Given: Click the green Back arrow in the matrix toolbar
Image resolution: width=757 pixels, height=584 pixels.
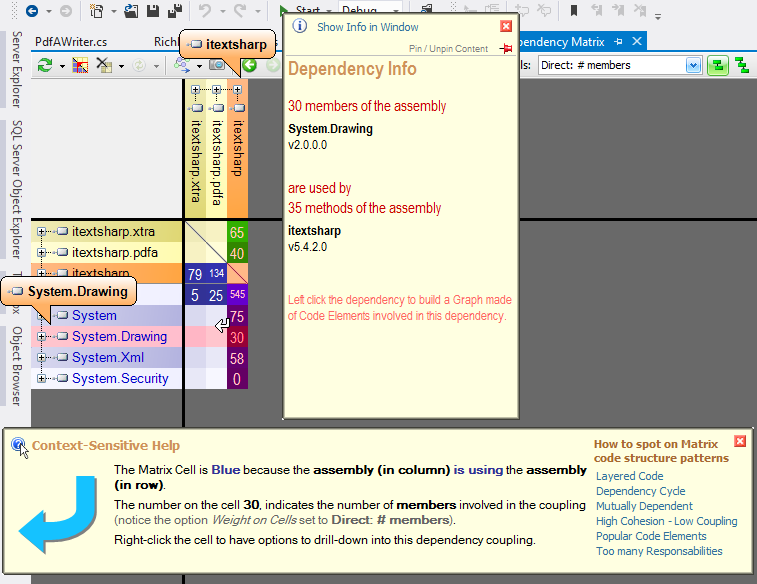Looking at the screenshot, I should tap(249, 65).
